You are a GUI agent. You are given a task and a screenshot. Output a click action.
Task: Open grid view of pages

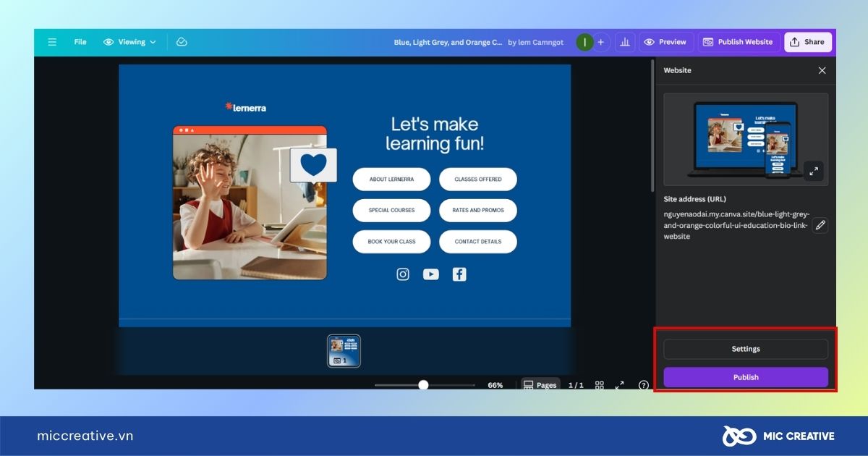tap(599, 385)
